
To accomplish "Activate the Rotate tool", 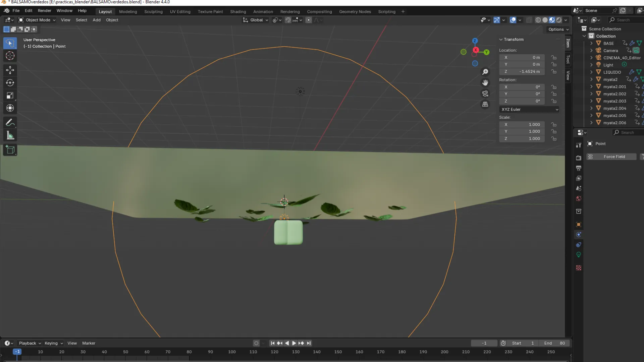I will [x=10, y=83].
